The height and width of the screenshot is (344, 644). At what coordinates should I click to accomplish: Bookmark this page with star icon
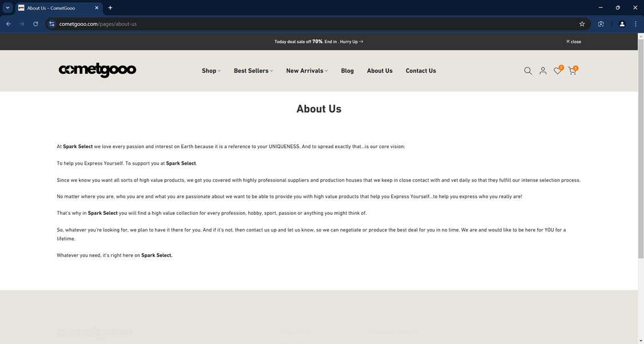tap(582, 24)
